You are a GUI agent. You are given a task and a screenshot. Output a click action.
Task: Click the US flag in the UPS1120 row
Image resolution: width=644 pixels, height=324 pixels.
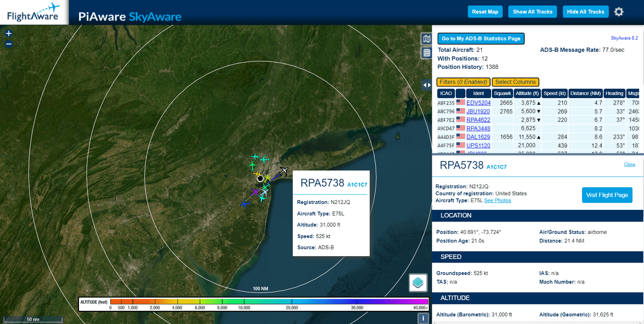click(460, 145)
